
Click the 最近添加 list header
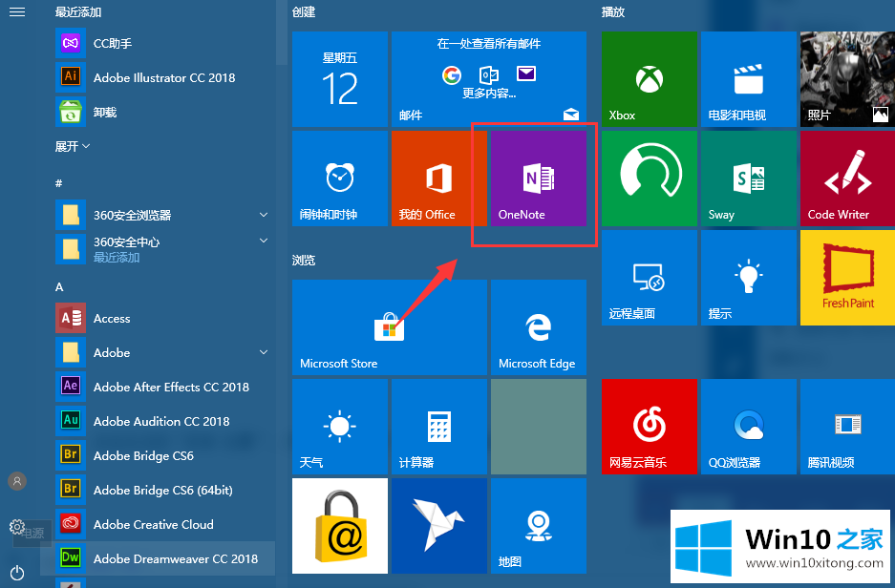tap(78, 12)
